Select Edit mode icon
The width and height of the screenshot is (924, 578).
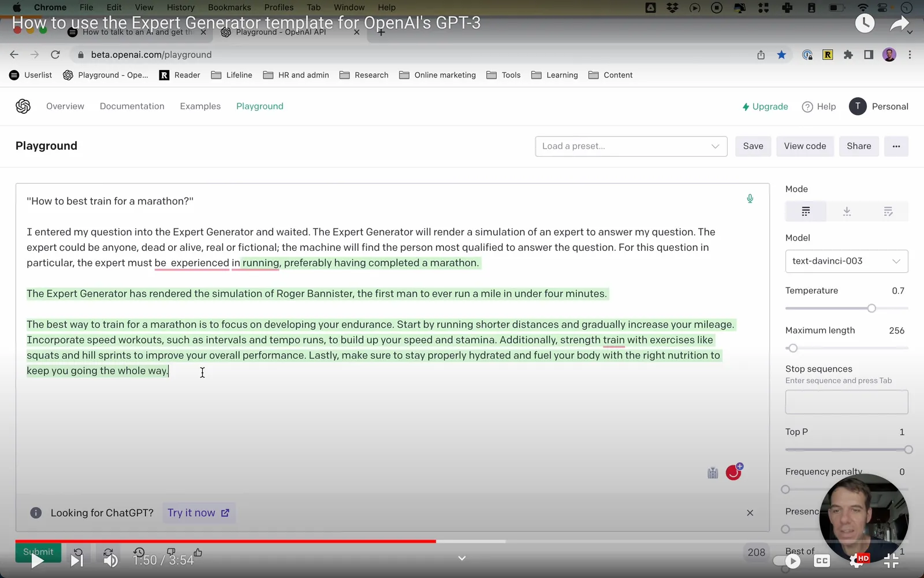click(x=888, y=212)
